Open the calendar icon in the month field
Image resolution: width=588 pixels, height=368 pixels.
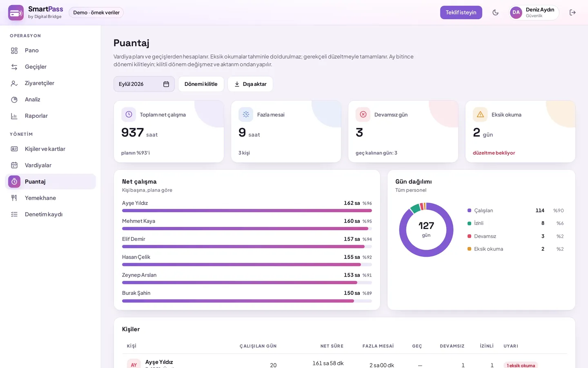[166, 84]
